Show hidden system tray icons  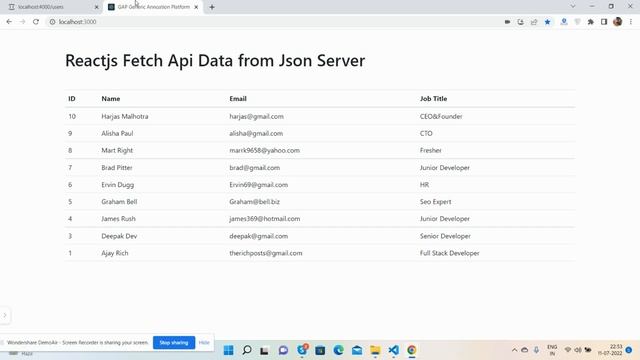tap(514, 350)
